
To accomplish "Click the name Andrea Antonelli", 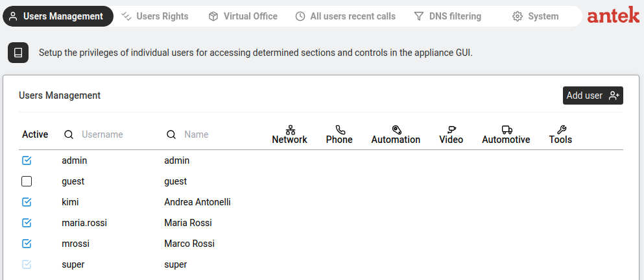I will click(x=198, y=202).
